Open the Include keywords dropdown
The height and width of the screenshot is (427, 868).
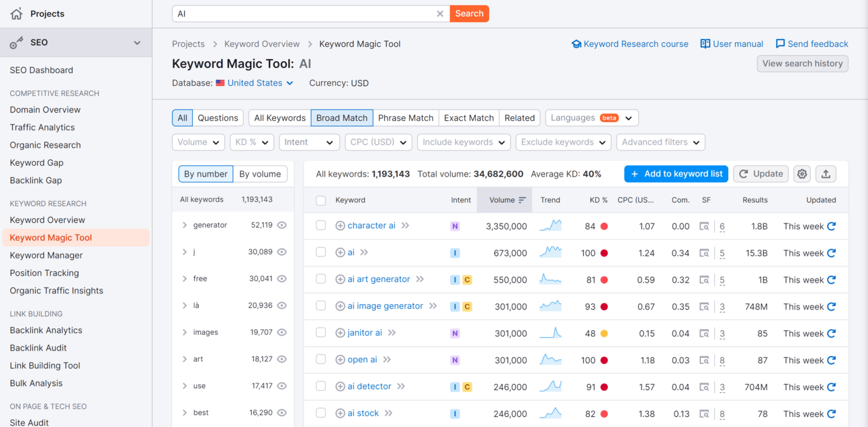464,142
